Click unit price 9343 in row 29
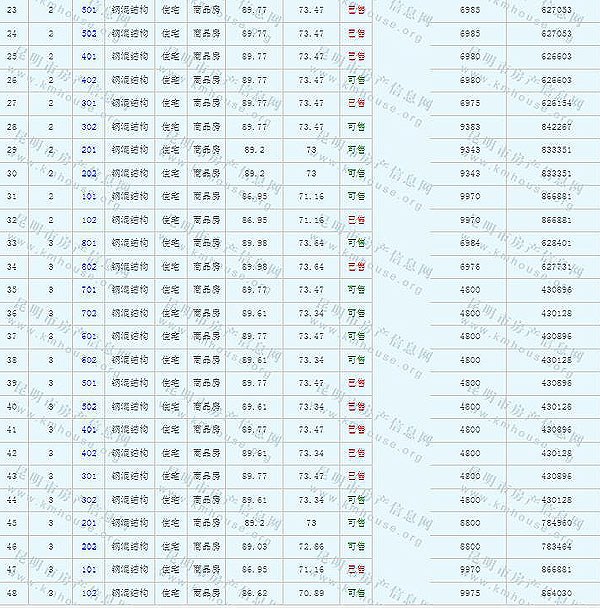 [469, 150]
